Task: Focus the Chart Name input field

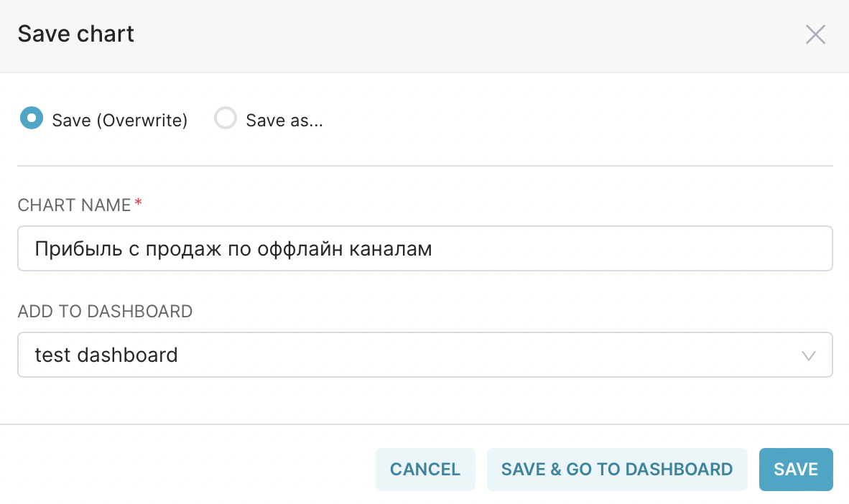Action: click(424, 249)
